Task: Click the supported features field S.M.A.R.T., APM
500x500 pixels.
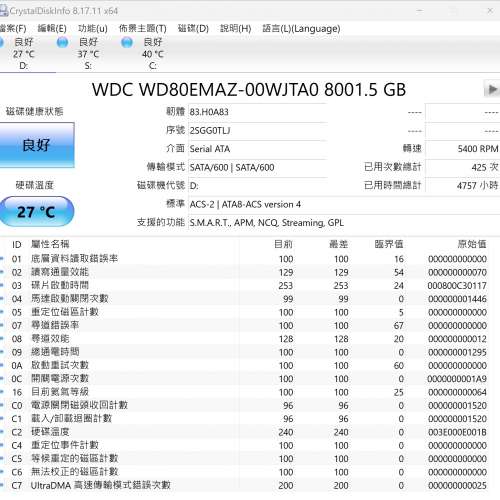Action: [x=344, y=222]
